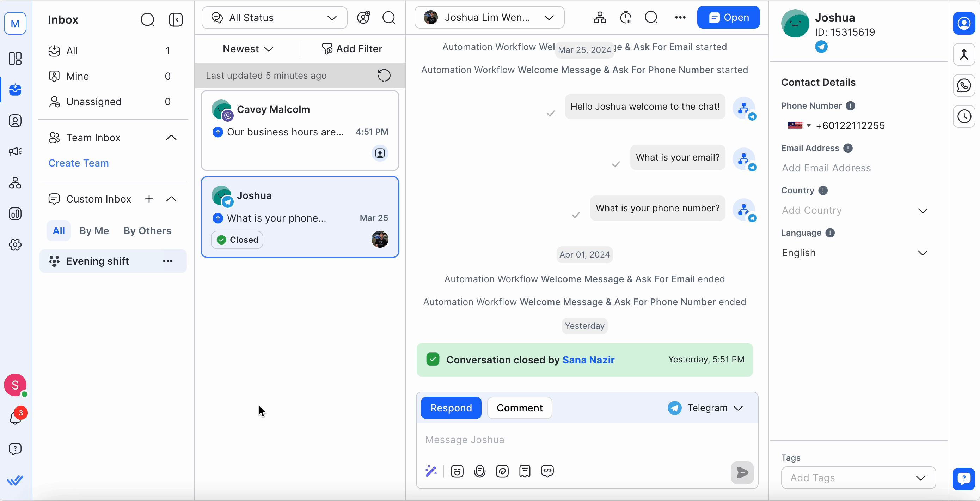This screenshot has height=501, width=980.
Task: Collapse the Team Inbox section
Action: point(172,138)
